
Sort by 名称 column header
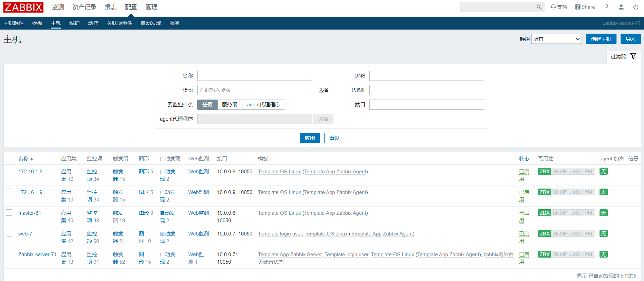click(25, 159)
